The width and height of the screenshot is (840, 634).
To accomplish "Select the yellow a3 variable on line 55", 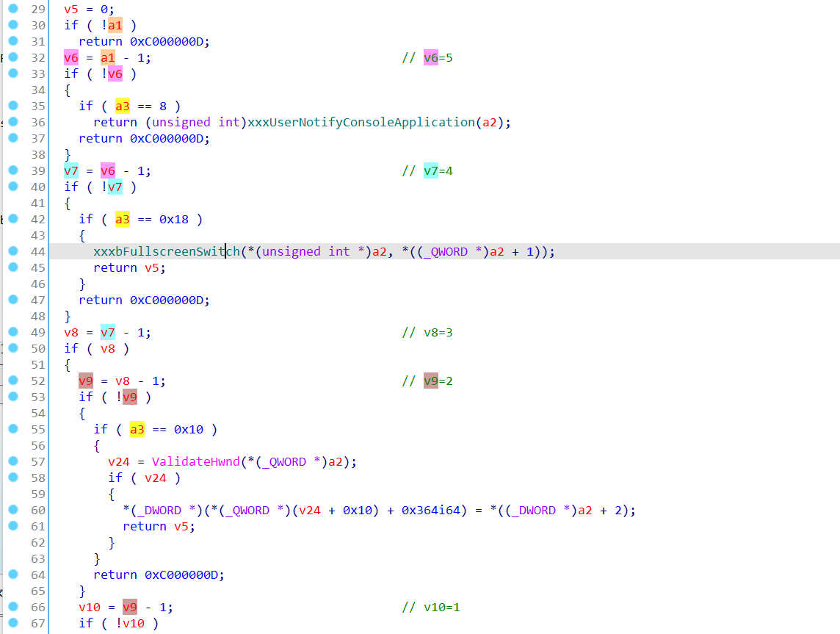I will [x=137, y=429].
